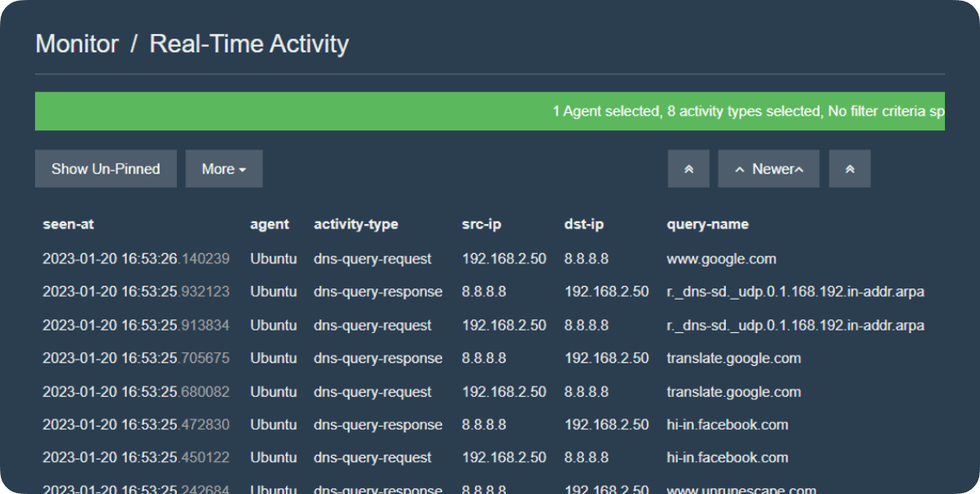This screenshot has width=980, height=494.
Task: Select timestamp 2023-01-20 16:53:25.932123
Action: [x=136, y=292]
